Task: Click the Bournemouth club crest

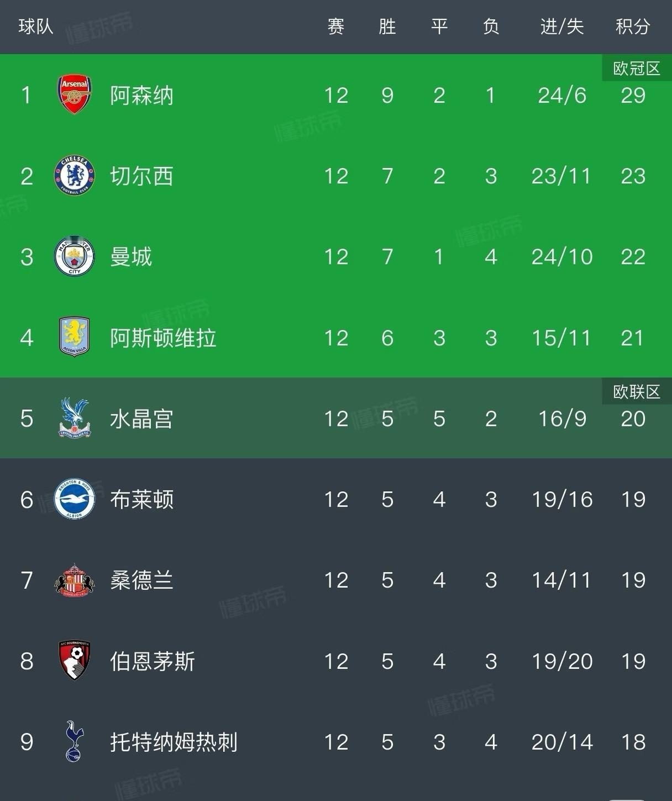Action: [x=74, y=661]
